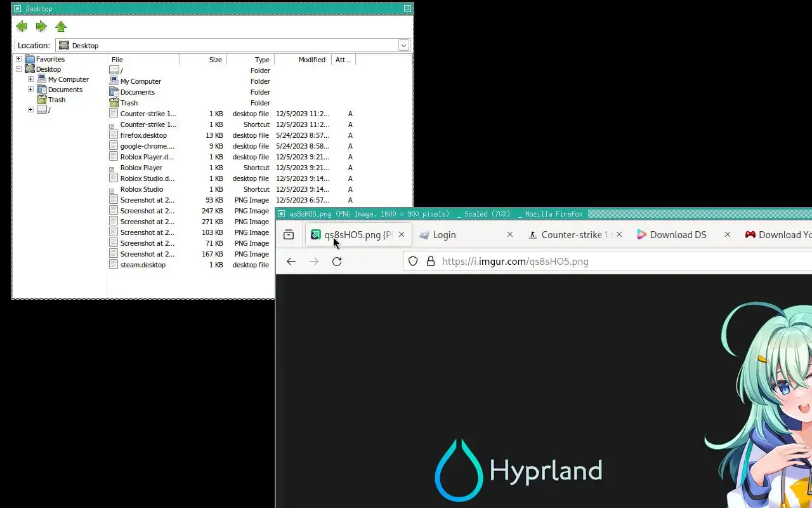This screenshot has width=812, height=508.
Task: Sort by Modified column header
Action: point(303,60)
